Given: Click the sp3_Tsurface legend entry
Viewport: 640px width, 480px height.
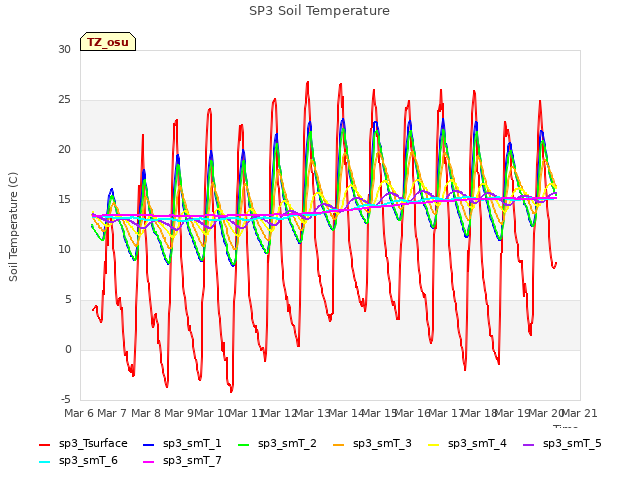Looking at the screenshot, I should 83,444.
